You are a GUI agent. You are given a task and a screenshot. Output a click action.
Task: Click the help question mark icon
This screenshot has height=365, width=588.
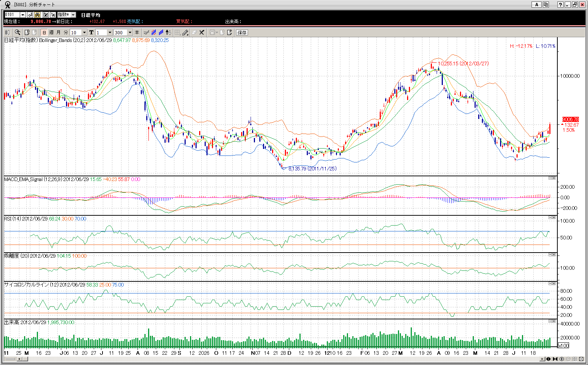tap(560, 5)
